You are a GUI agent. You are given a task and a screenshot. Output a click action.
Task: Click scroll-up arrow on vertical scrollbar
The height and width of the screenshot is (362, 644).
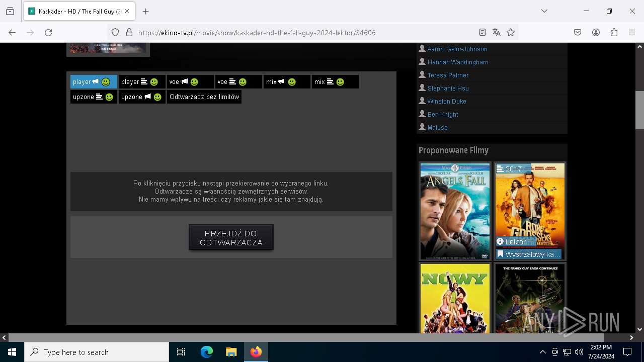click(x=639, y=47)
